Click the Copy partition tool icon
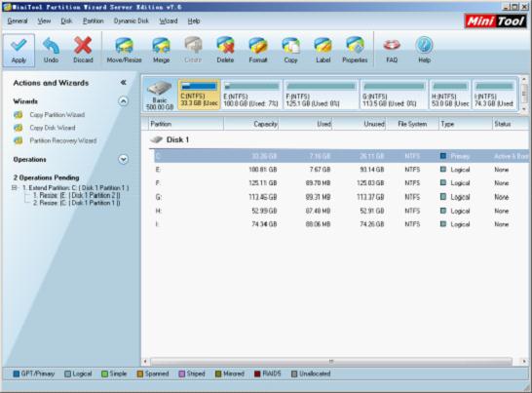The height and width of the screenshot is (393, 532). (x=290, y=46)
